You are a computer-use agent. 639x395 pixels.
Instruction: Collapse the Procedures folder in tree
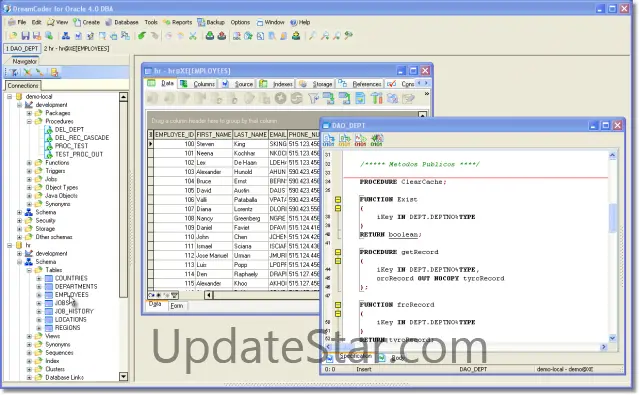[x=29, y=121]
